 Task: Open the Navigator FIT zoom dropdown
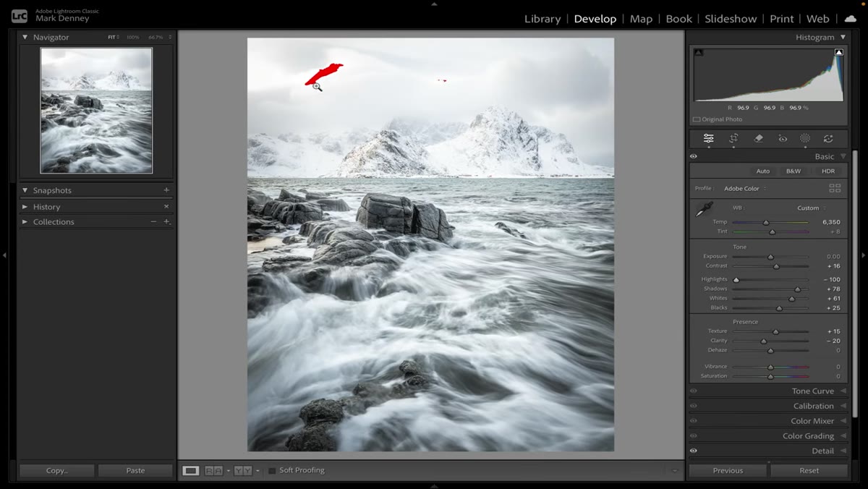114,37
